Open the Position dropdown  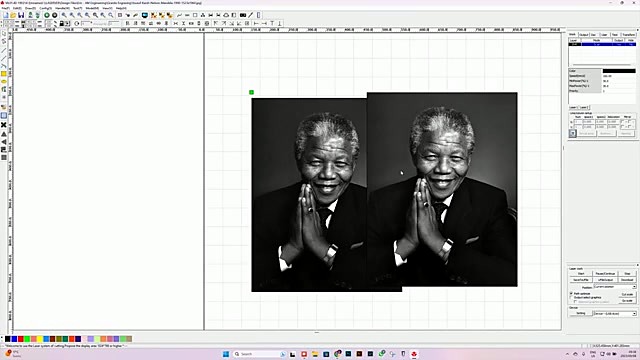pyautogui.click(x=615, y=287)
